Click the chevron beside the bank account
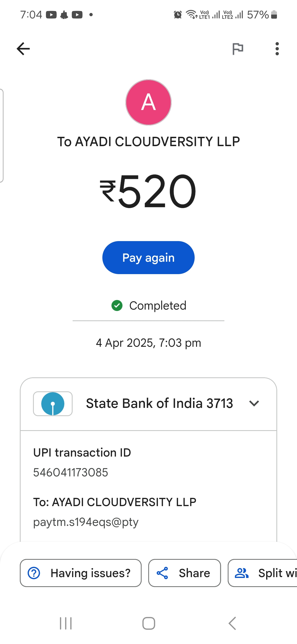The height and width of the screenshot is (644, 297). tap(254, 404)
